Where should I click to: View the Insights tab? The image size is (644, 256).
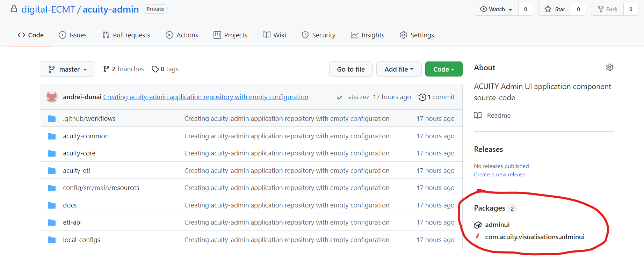pos(368,35)
